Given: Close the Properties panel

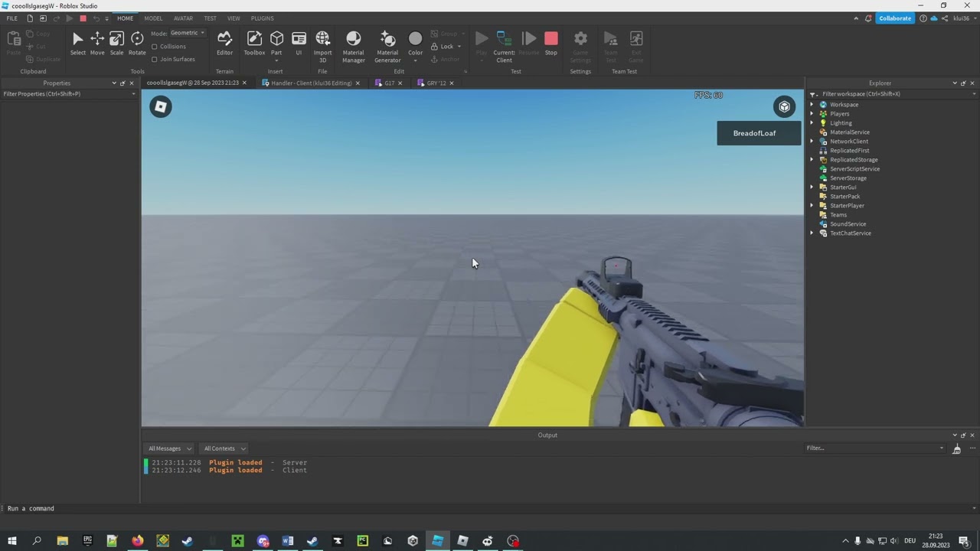Looking at the screenshot, I should click(131, 83).
